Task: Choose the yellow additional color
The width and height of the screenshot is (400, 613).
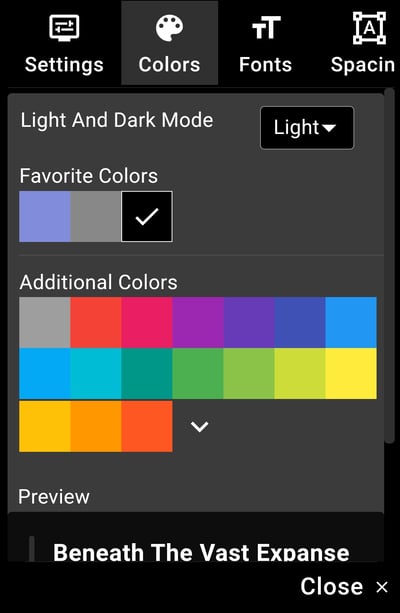Action: [x=351, y=374]
